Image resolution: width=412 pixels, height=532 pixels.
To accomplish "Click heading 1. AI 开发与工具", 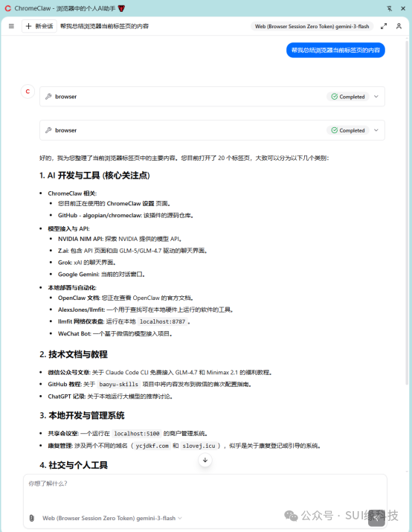I will pos(94,176).
